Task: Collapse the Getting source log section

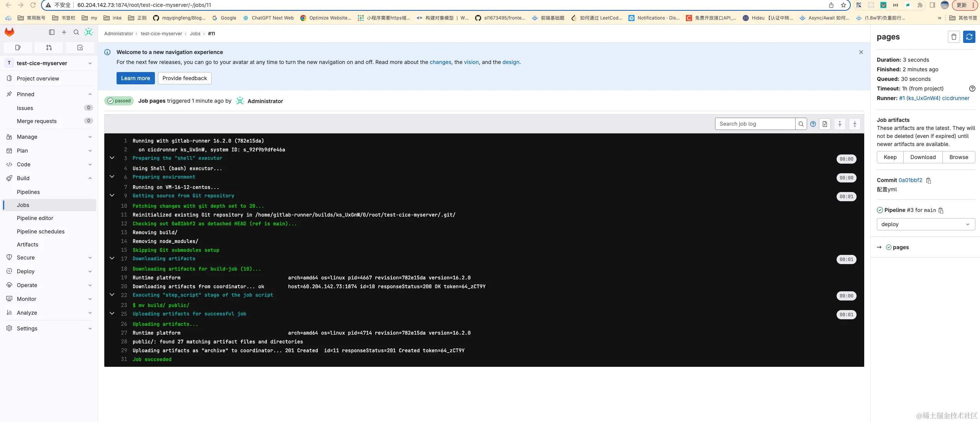Action: tap(112, 195)
